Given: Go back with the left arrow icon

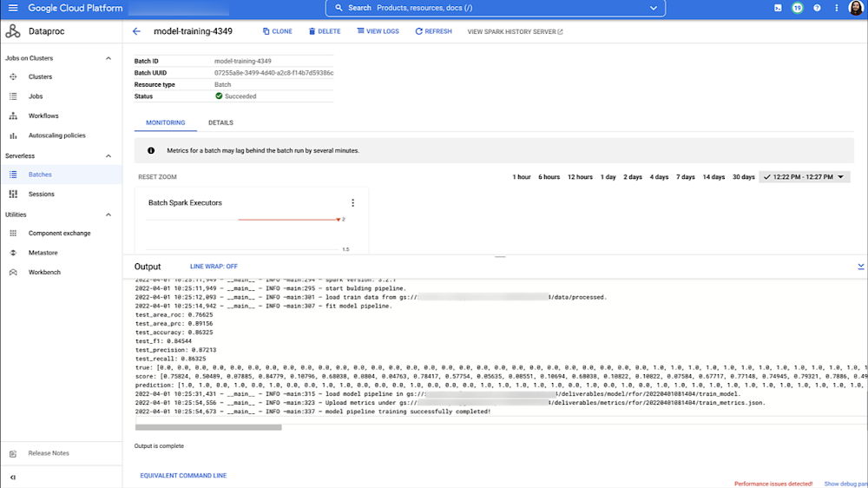Looking at the screenshot, I should click(136, 31).
